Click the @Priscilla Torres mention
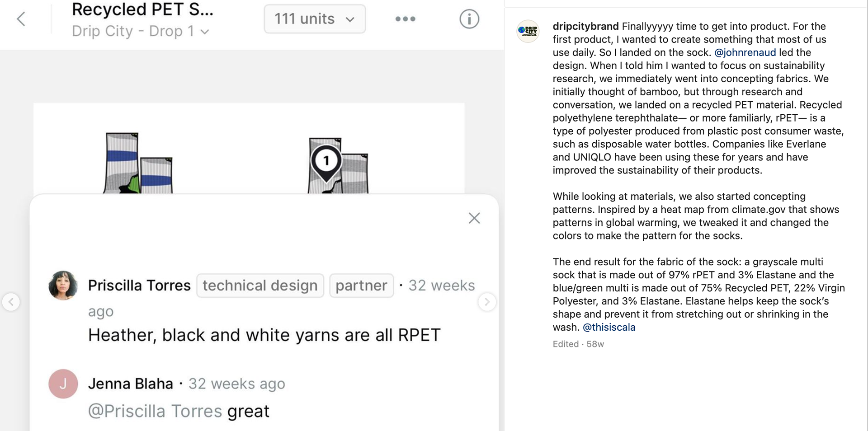 pos(155,411)
